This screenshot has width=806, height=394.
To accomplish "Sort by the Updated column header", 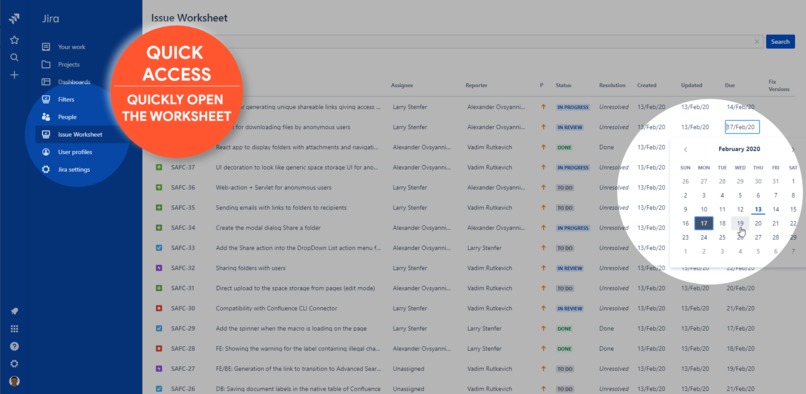I will coord(691,85).
